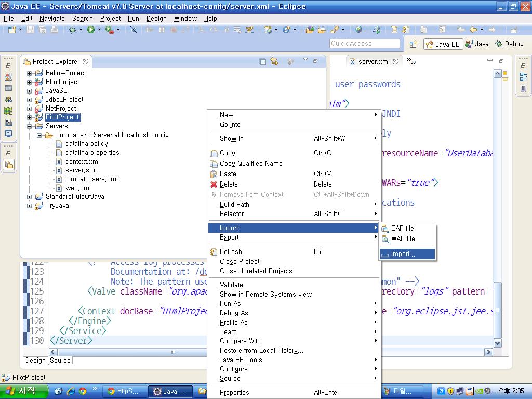This screenshot has height=399, width=532.
Task: Expand the HtmlProject tree node
Action: (30, 82)
